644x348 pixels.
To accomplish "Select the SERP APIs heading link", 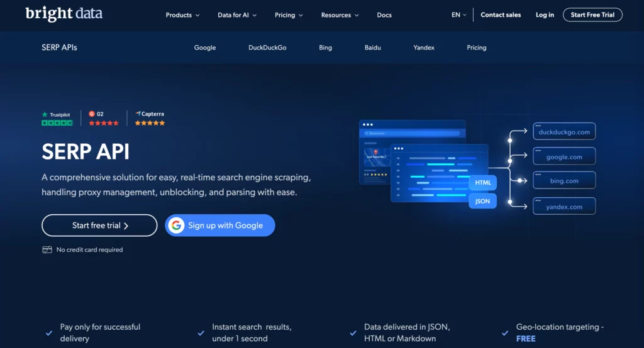I will coord(59,47).
